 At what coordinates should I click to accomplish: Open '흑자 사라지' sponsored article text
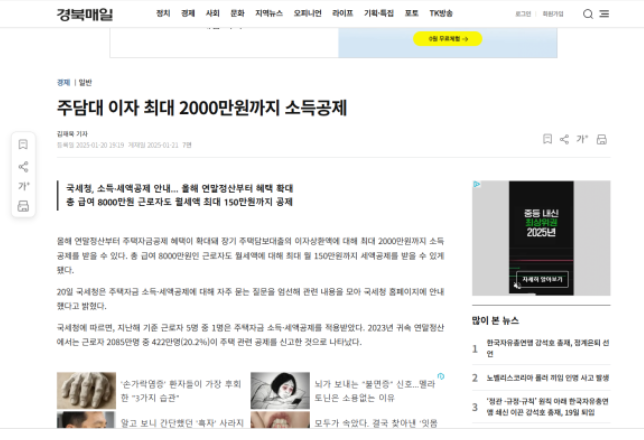[x=182, y=423]
